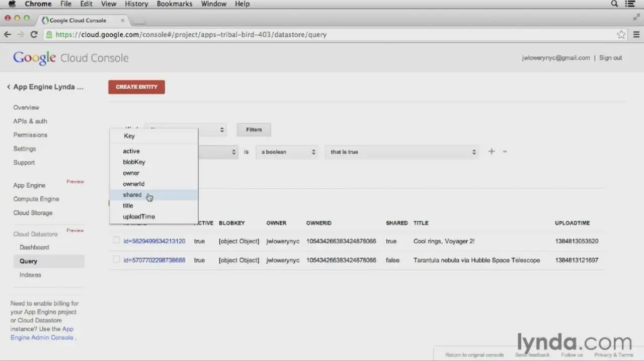
Task: Open a new tab button
Action: pyautogui.click(x=139, y=21)
